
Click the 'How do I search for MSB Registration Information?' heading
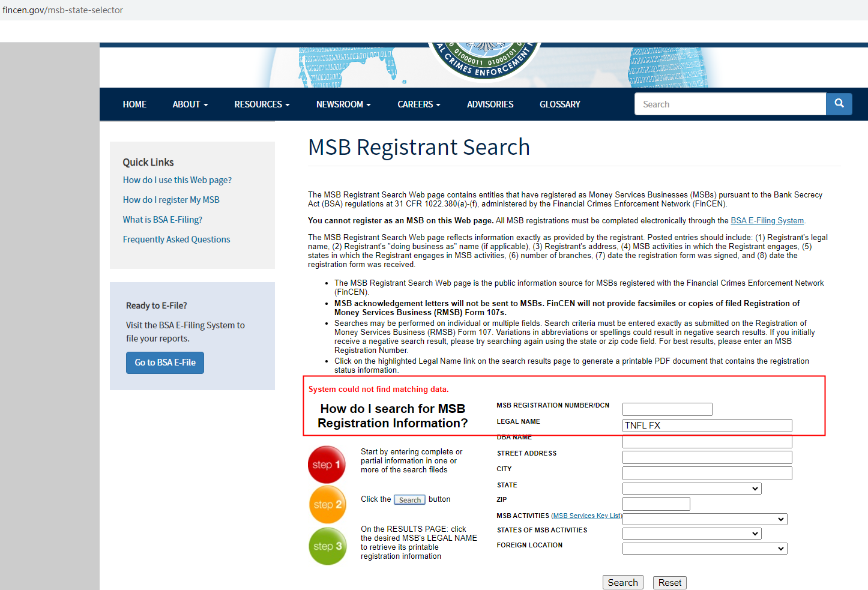coord(393,416)
